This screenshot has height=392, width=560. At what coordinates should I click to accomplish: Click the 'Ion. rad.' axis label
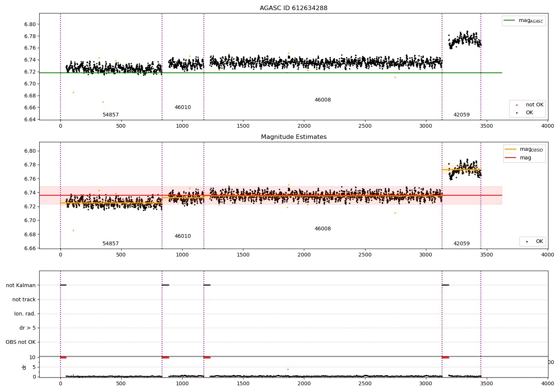click(25, 314)
